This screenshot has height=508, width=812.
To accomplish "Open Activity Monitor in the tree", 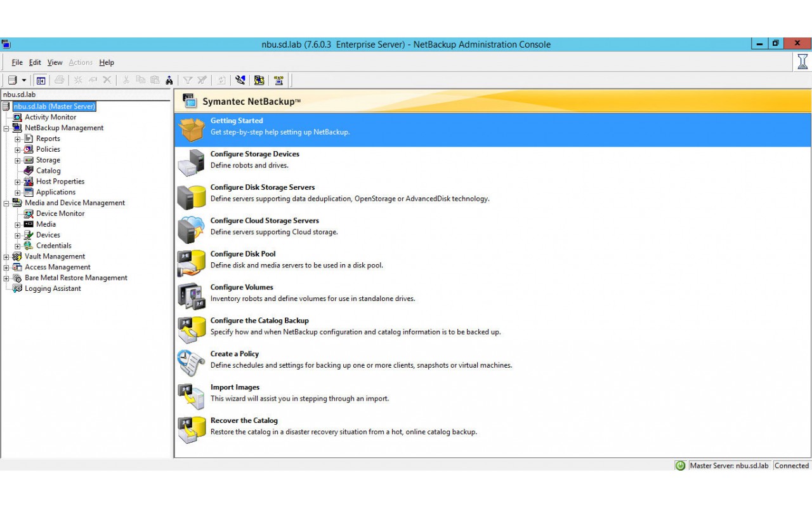I will click(x=51, y=117).
